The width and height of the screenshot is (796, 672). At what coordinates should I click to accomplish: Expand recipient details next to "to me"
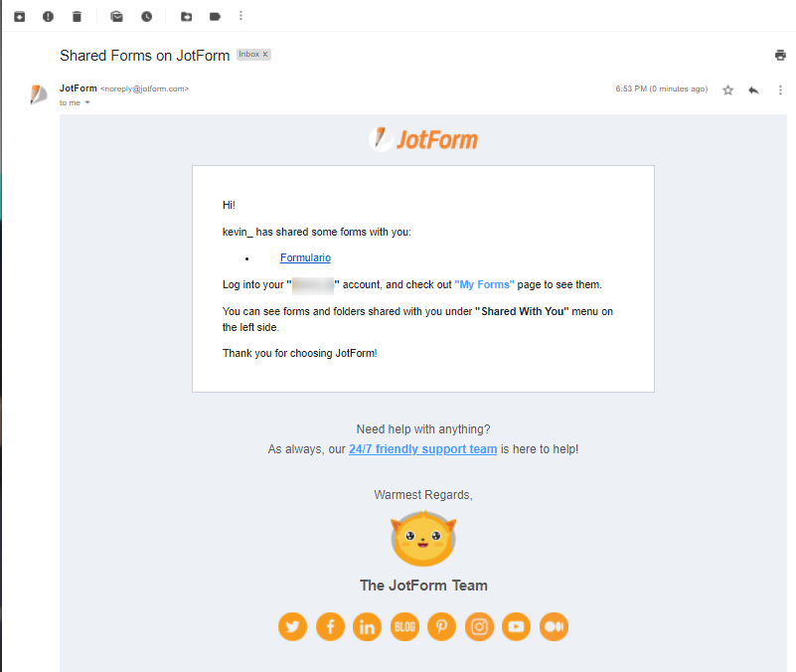coord(87,103)
